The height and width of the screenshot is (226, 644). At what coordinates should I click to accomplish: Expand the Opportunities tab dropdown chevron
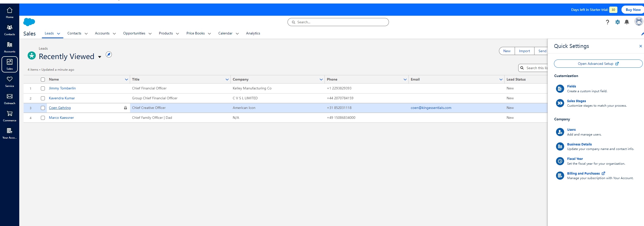150,33
